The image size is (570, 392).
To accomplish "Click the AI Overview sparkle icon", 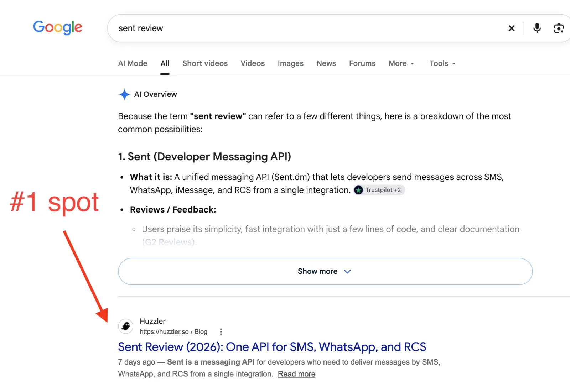I will click(124, 94).
